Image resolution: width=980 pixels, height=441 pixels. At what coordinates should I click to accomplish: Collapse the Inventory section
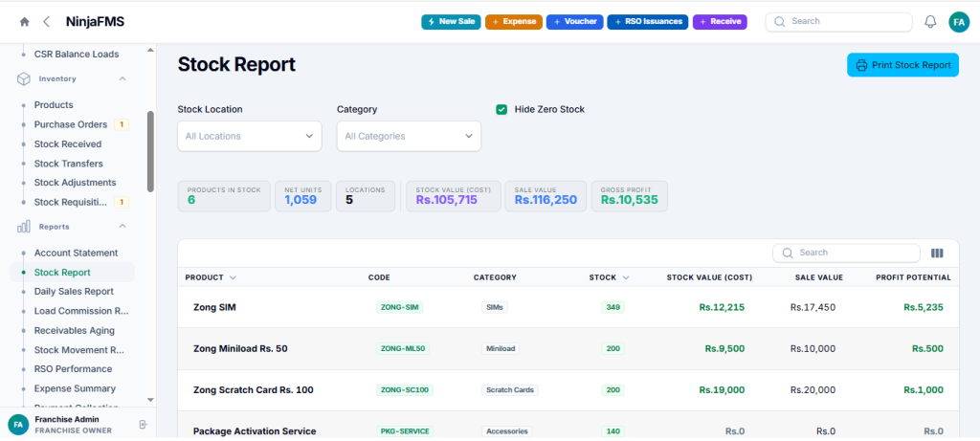click(x=122, y=78)
